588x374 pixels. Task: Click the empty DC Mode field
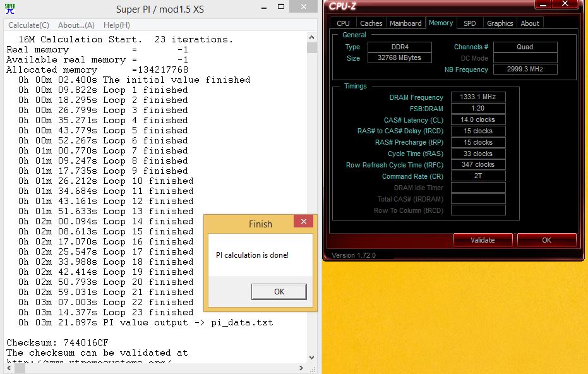[x=525, y=57]
